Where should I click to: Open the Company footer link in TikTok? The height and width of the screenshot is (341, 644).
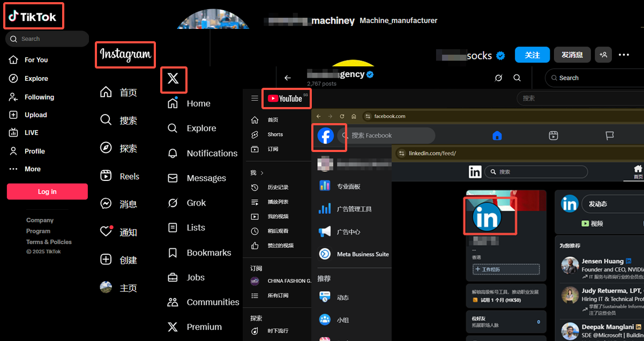point(40,220)
